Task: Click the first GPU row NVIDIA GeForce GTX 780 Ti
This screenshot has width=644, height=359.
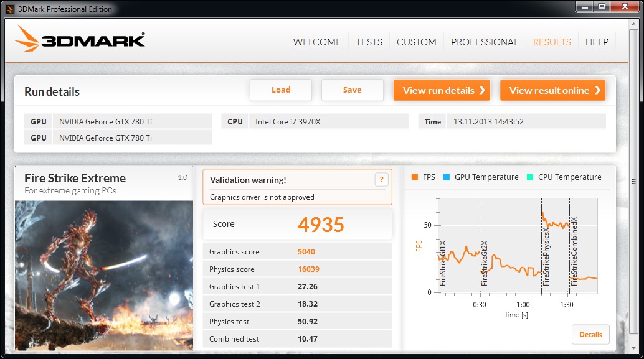Action: coord(132,121)
